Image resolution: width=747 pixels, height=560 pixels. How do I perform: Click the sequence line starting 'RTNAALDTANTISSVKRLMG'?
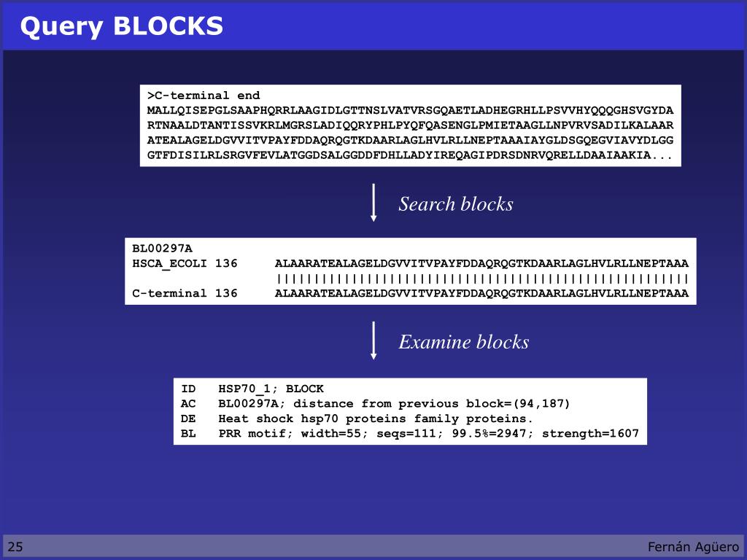pyautogui.click(x=410, y=125)
